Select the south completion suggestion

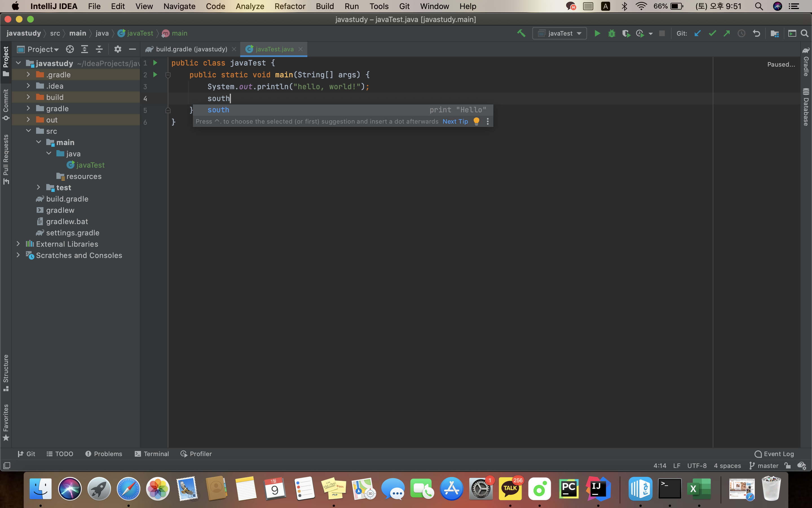pyautogui.click(x=343, y=110)
